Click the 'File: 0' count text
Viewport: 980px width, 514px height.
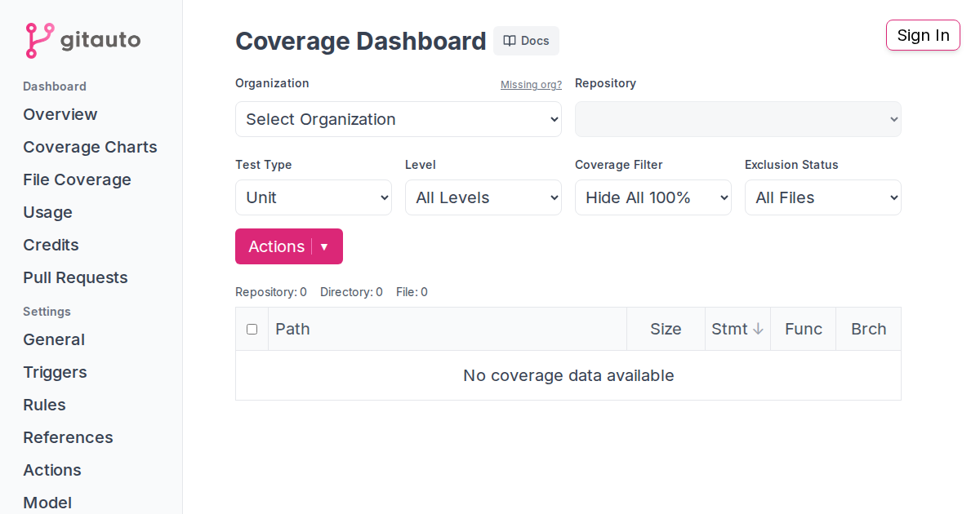412,292
